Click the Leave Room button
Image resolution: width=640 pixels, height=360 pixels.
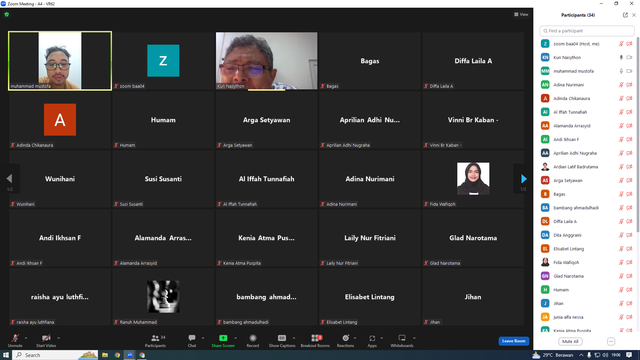coord(513,341)
